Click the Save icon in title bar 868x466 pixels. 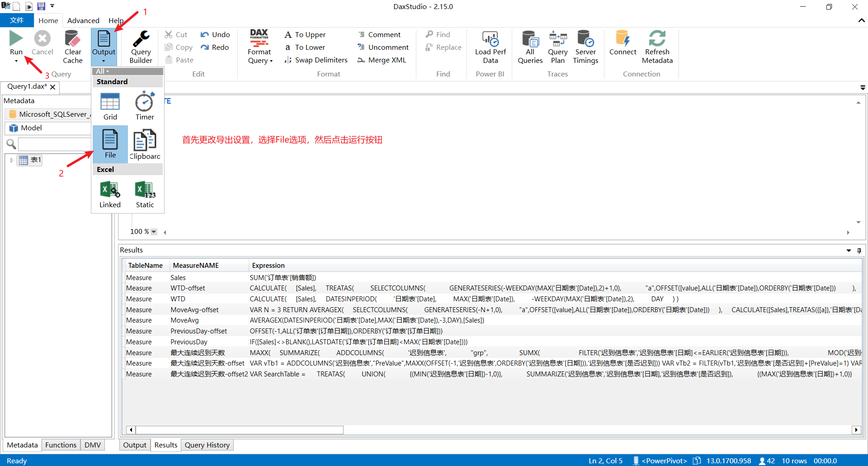pos(41,6)
